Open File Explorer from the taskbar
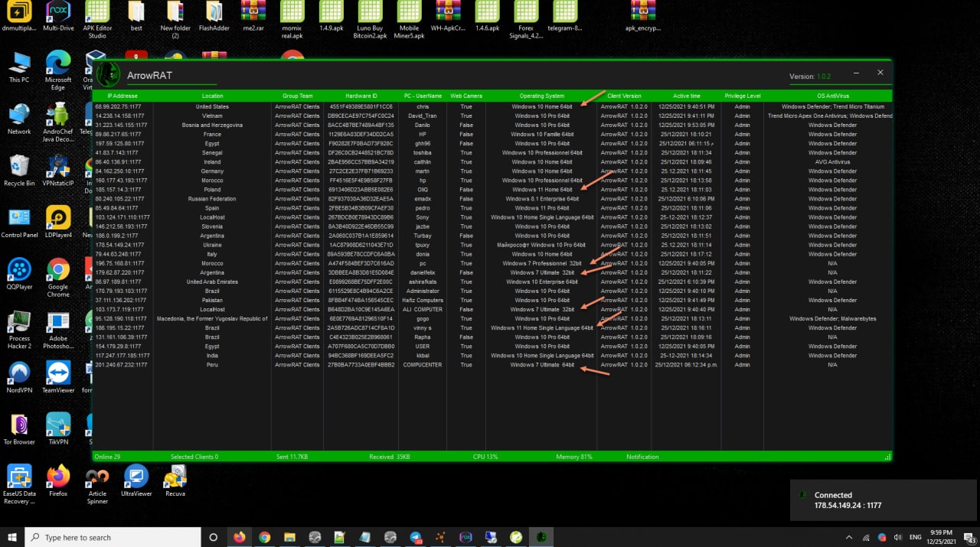Viewport: 980px width, 547px height. point(289,537)
